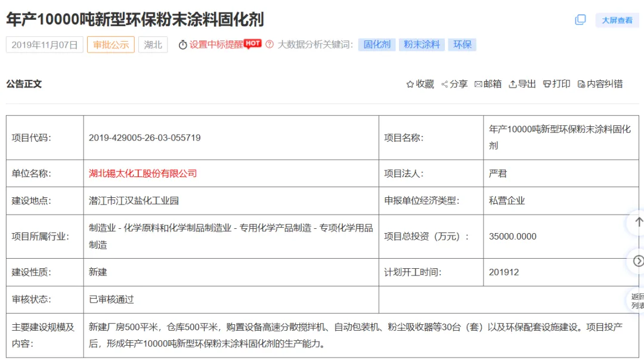Send via 邮箱 envelope icon
The image size is (644, 360).
(x=478, y=85)
